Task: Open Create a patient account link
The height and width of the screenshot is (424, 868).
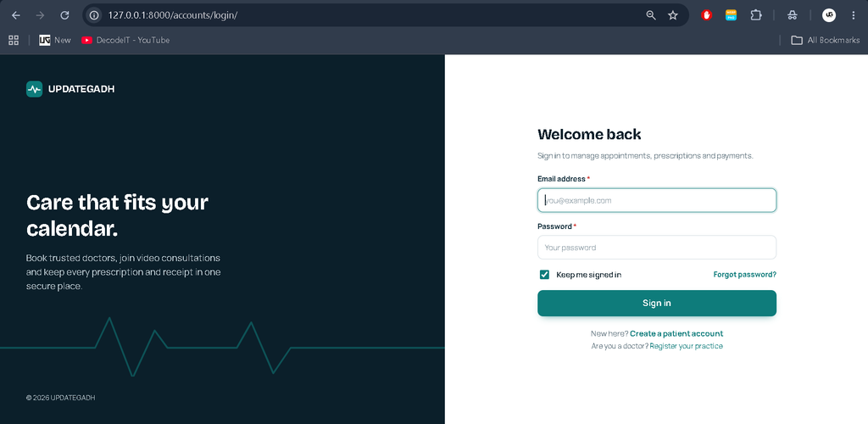Action: pos(676,334)
